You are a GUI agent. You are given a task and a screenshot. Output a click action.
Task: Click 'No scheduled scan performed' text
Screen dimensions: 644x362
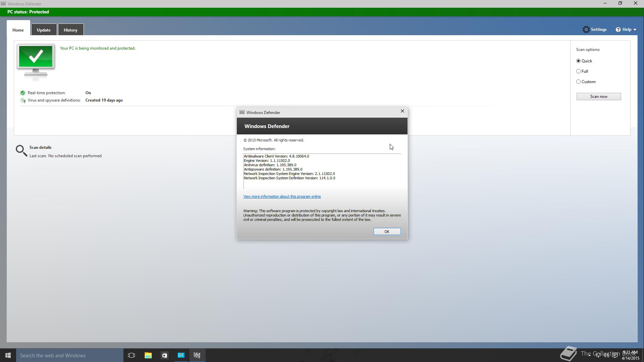pos(75,156)
